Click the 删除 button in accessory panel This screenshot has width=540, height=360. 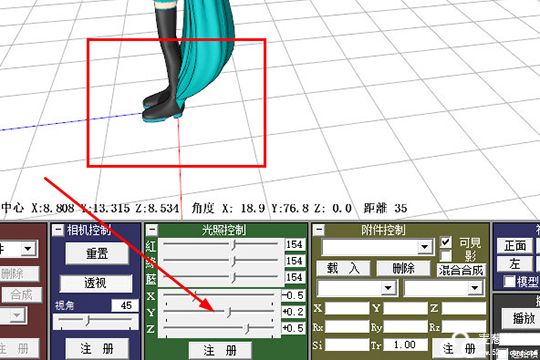[x=403, y=268]
